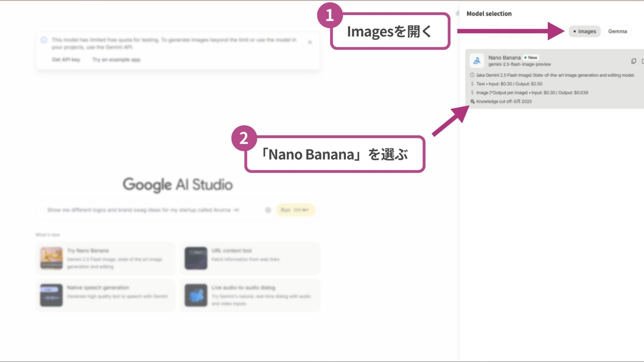Open the Try an example app link

point(115,59)
